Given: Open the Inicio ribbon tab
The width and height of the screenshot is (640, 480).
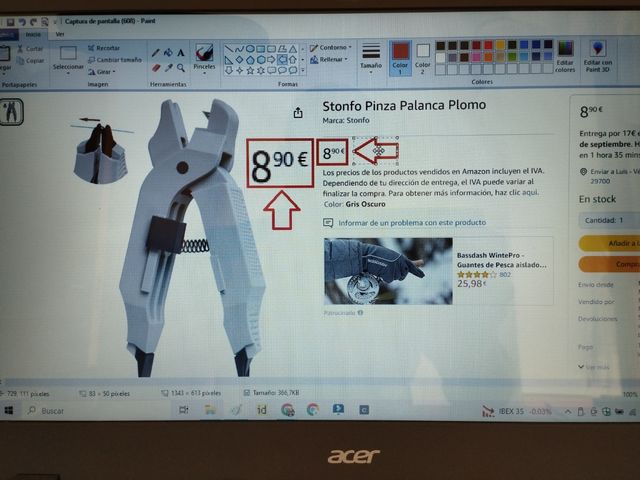Looking at the screenshot, I should click(x=33, y=33).
